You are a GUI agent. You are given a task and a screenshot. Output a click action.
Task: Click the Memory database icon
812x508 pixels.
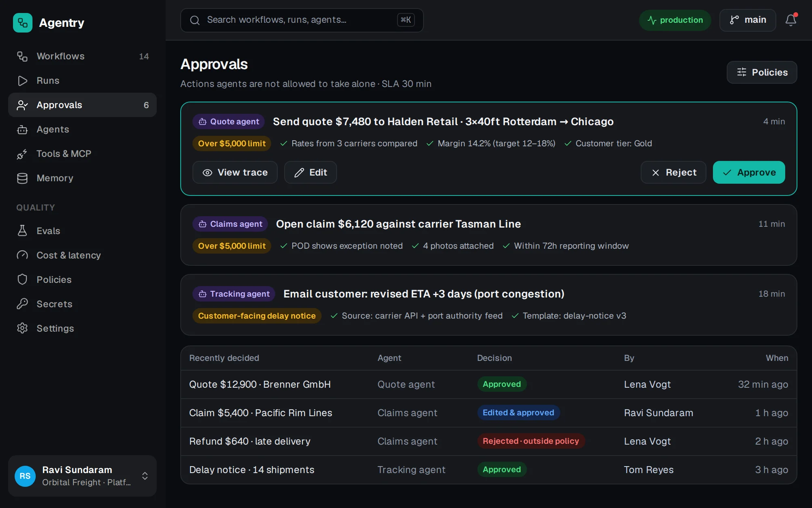coord(22,178)
